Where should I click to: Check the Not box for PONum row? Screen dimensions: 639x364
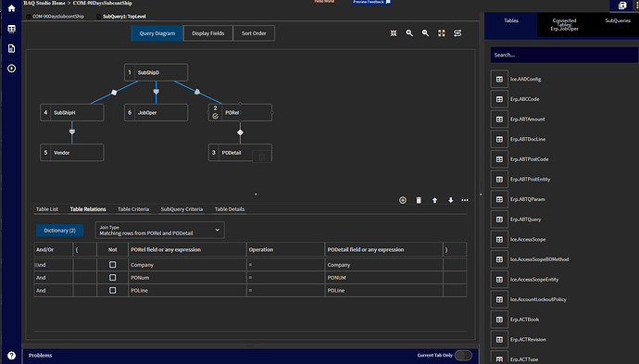(112, 278)
